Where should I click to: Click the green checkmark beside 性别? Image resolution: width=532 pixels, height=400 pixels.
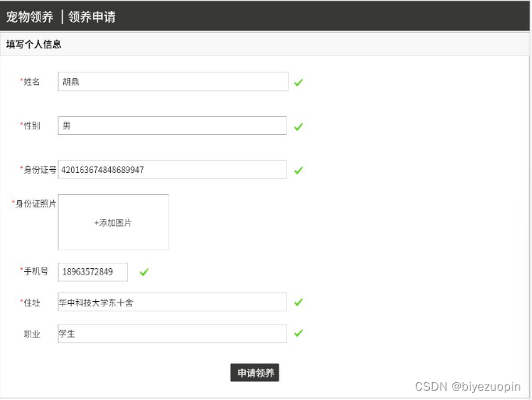(299, 126)
